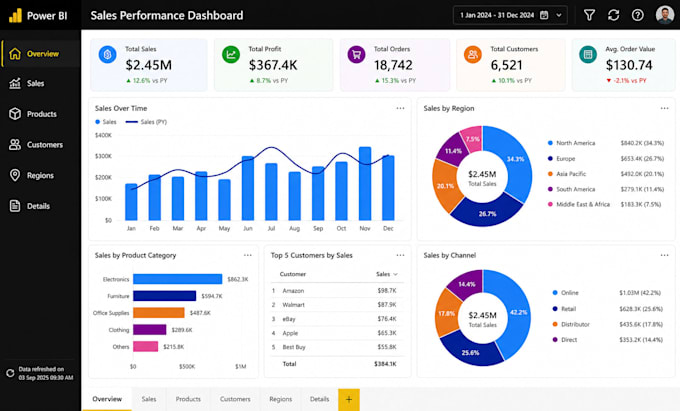
Task: Toggle sort arrow on Sales column header
Action: click(395, 274)
